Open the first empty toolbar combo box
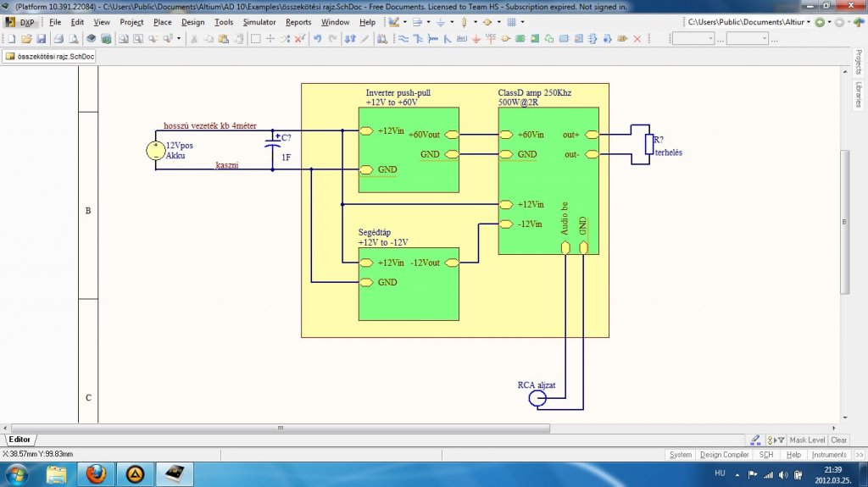 click(693, 39)
